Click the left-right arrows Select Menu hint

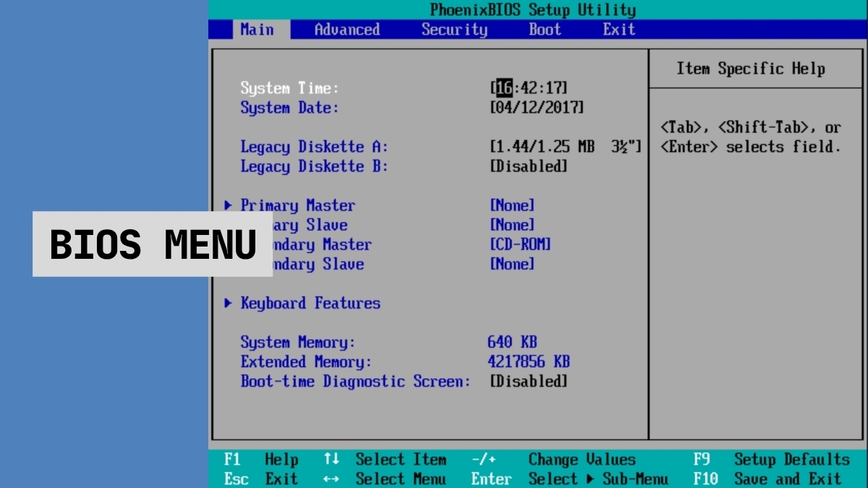point(385,479)
